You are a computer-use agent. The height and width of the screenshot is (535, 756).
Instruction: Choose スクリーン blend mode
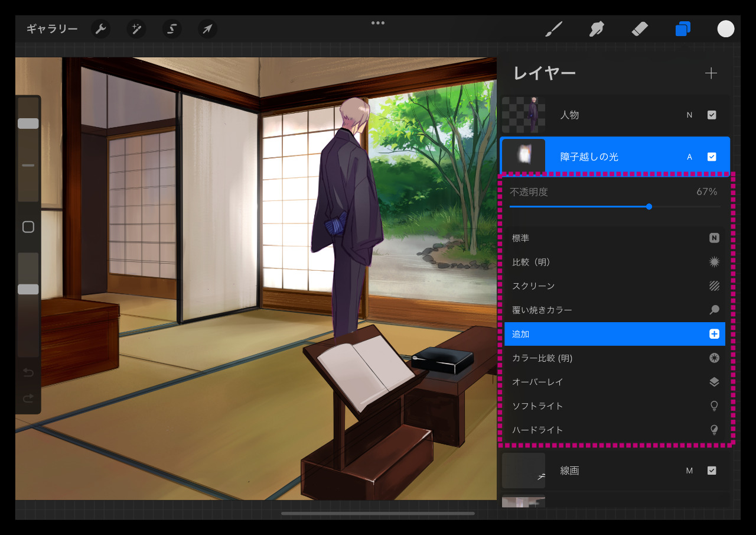pyautogui.click(x=615, y=286)
